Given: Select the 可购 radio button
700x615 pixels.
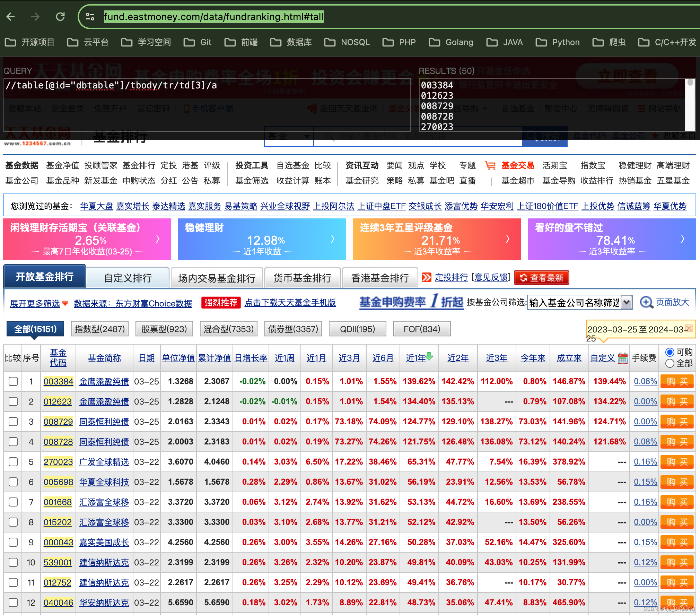Looking at the screenshot, I should tap(670, 352).
